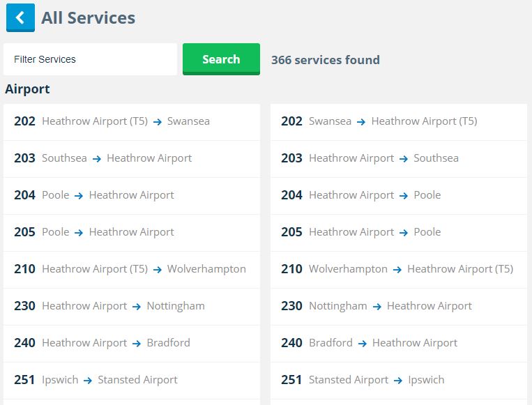
Task: Open 202 Heathrow Airport (T5) to Swansea
Action: [x=131, y=121]
